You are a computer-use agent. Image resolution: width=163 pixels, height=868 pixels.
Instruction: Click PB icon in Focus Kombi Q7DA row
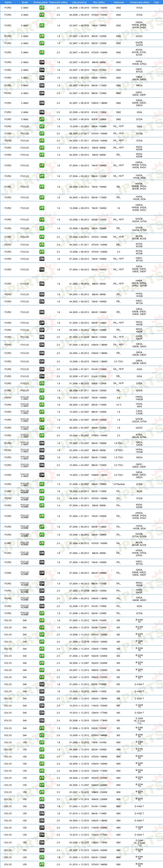[x=42, y=613]
